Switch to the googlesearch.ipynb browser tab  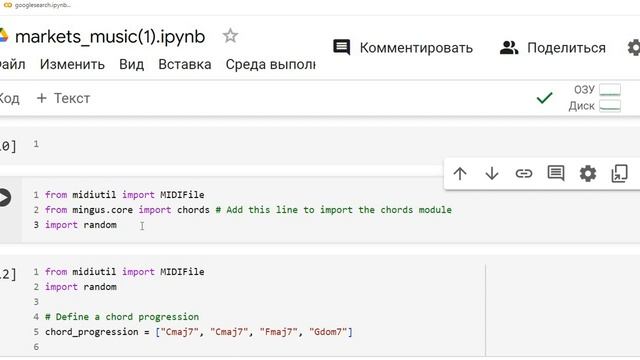click(38, 5)
